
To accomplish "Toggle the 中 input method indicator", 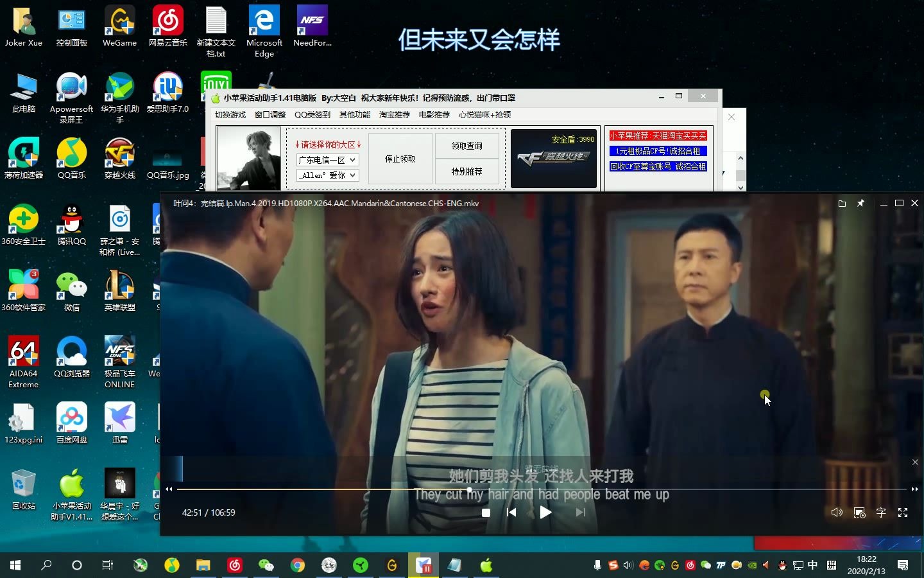I will coord(813,565).
